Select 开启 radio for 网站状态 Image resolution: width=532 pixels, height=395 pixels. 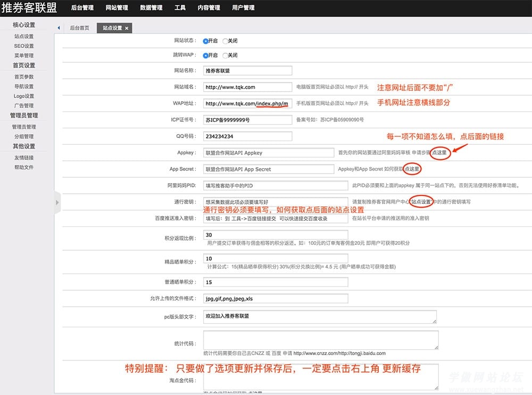point(205,41)
